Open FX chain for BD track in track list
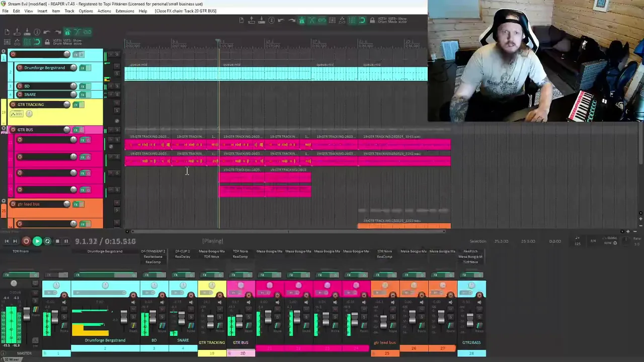This screenshot has width=644, height=362. coord(83,86)
